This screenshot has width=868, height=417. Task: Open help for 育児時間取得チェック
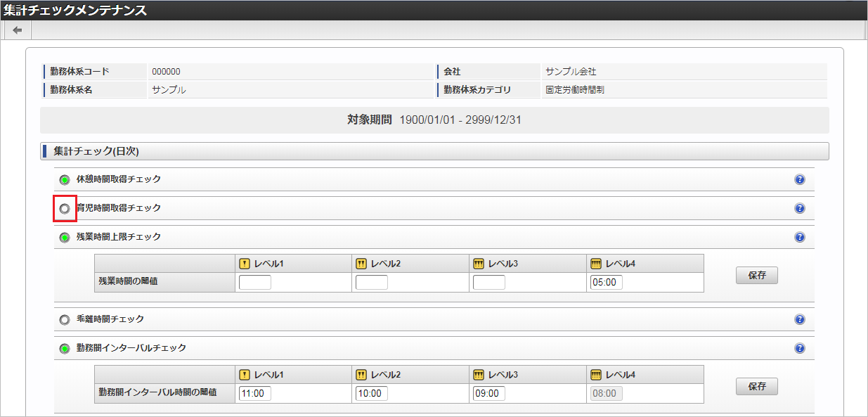pyautogui.click(x=799, y=208)
